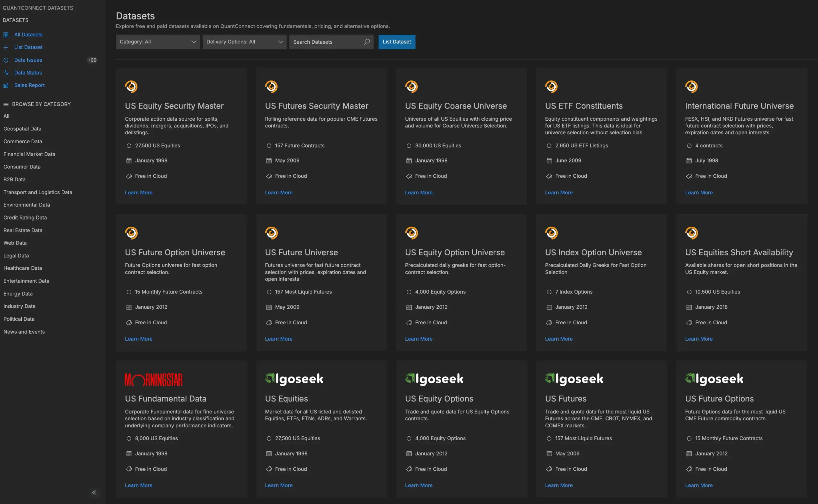This screenshot has height=504, width=818.
Task: Click the All Datasets grid icon
Action: 6,35
